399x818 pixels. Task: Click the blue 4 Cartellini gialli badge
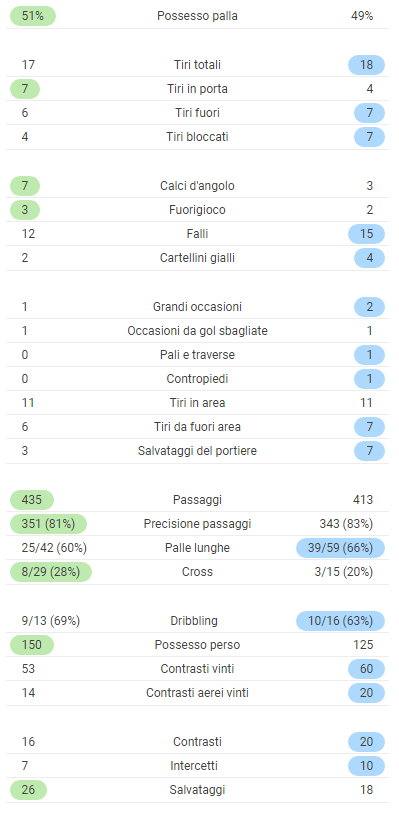pyautogui.click(x=369, y=258)
